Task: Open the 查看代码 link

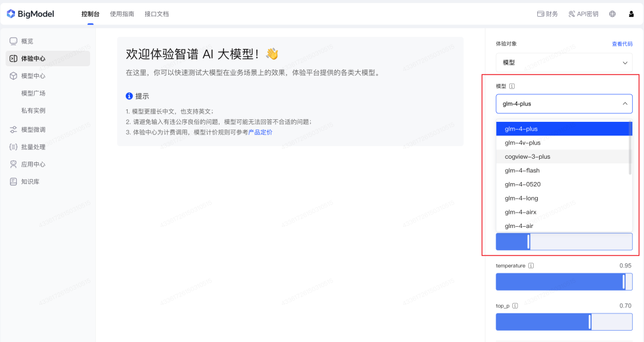Action: coord(622,44)
